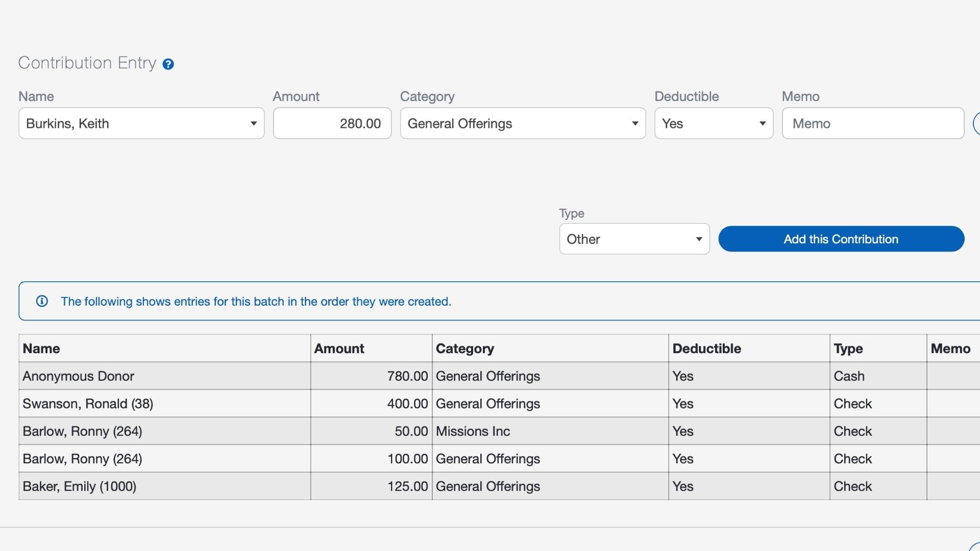Click the Memo input field
The image size is (980, 551).
pyautogui.click(x=873, y=123)
